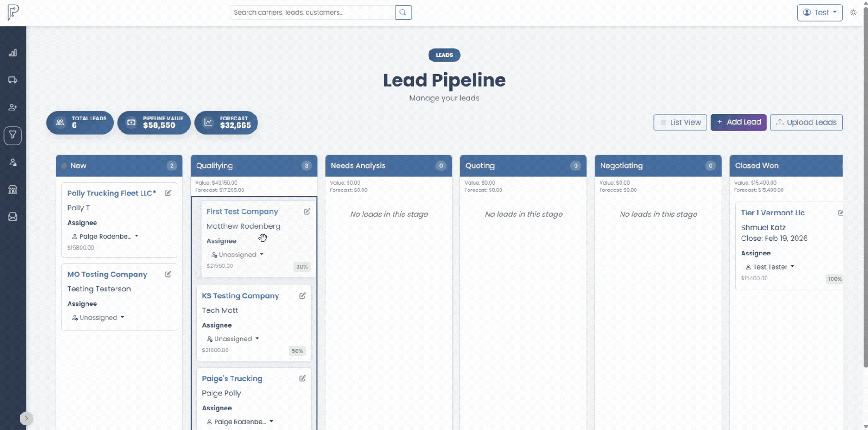The height and width of the screenshot is (430, 868).
Task: Open Upload Leads
Action: 806,122
